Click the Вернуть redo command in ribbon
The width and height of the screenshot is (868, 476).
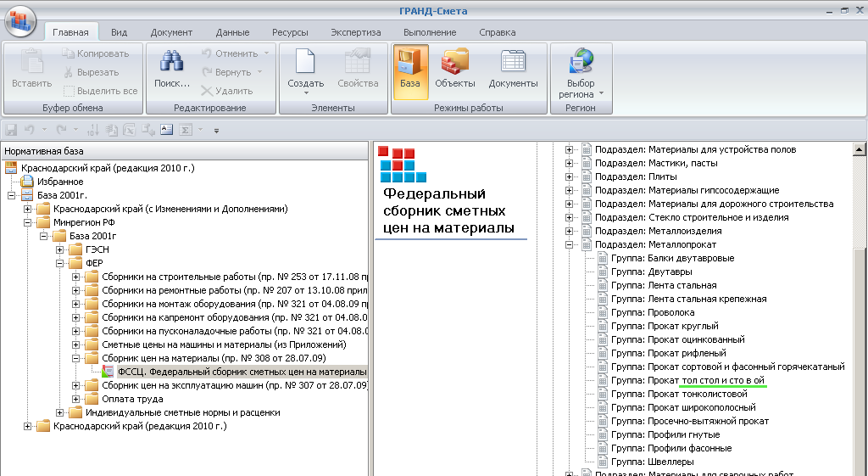(226, 73)
